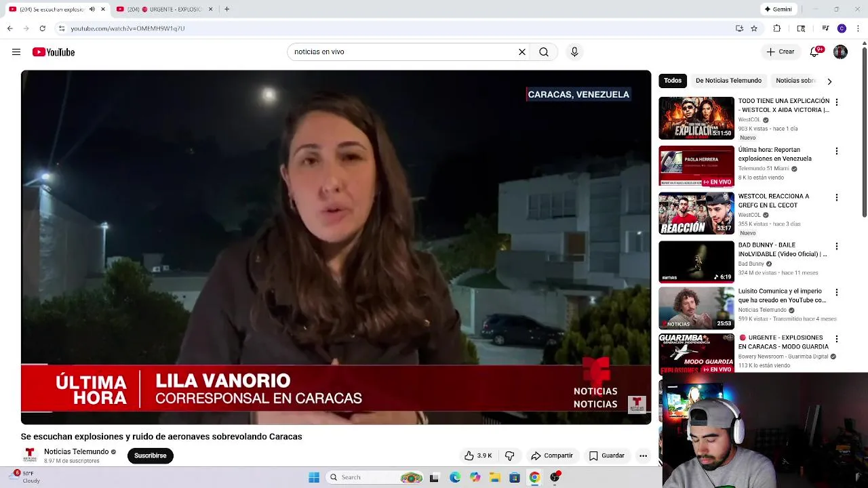Start voice search with microphone icon
The image size is (868, 488).
(574, 52)
